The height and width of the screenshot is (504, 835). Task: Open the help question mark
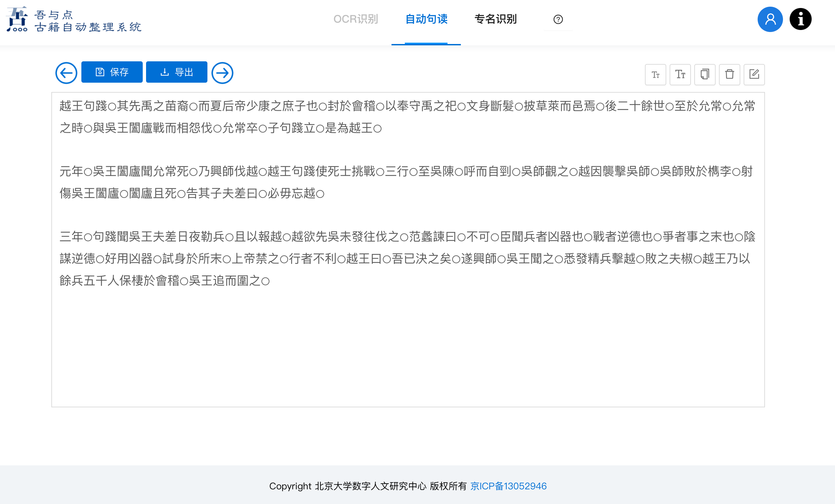point(558,19)
